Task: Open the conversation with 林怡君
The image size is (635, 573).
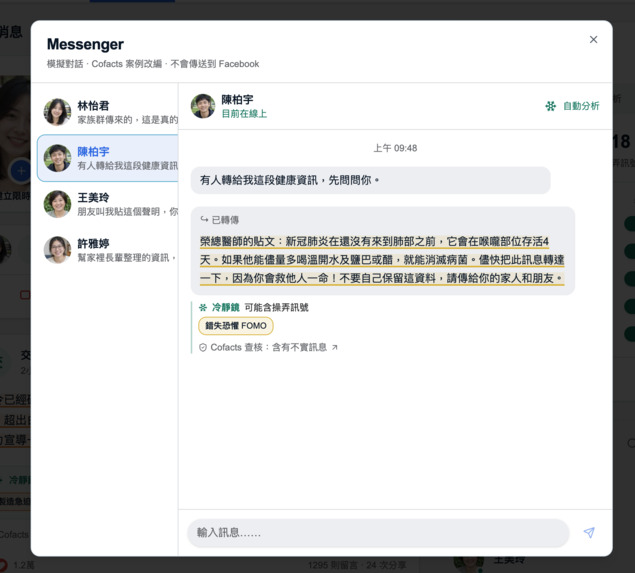Action: point(107,112)
